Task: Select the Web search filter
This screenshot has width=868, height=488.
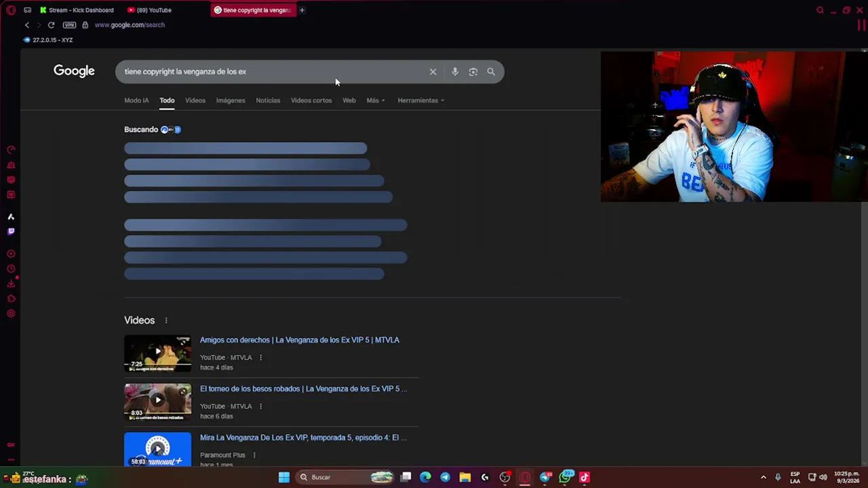Action: click(349, 100)
